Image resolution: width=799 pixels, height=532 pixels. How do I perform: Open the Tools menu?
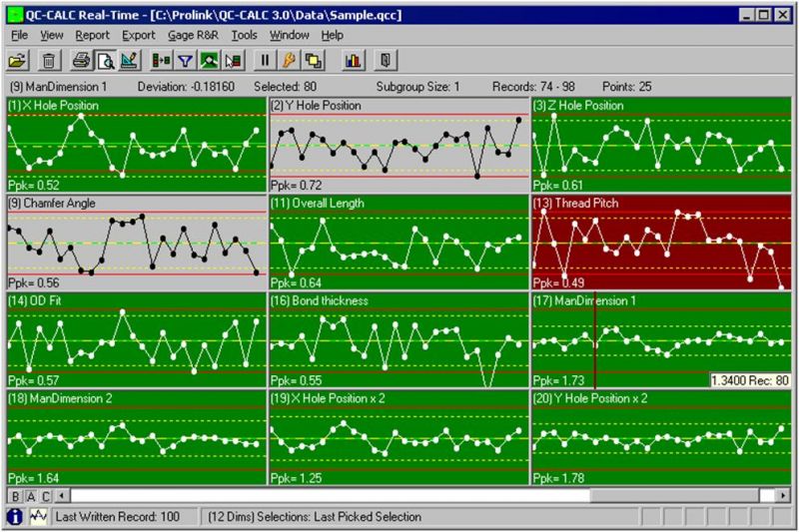pyautogui.click(x=244, y=35)
